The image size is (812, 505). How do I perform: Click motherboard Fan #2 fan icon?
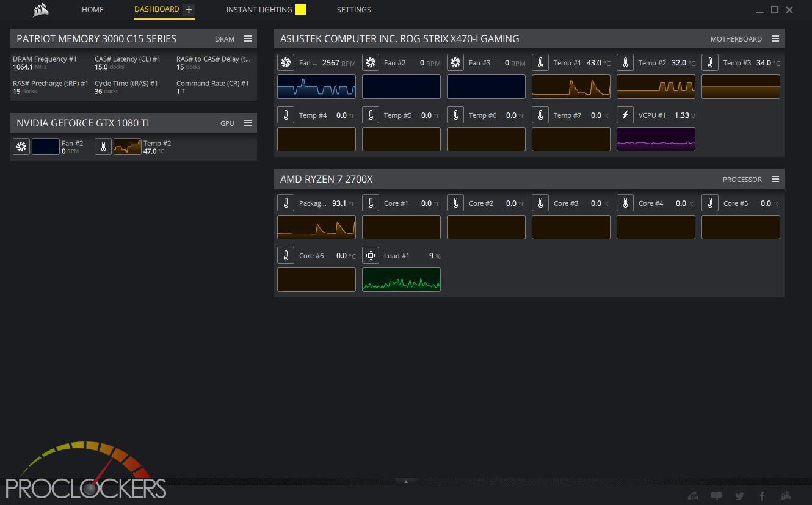(x=371, y=62)
